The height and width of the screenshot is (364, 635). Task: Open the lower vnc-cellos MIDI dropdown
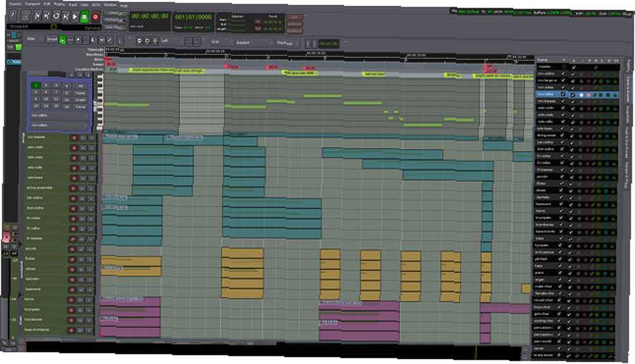click(59, 126)
